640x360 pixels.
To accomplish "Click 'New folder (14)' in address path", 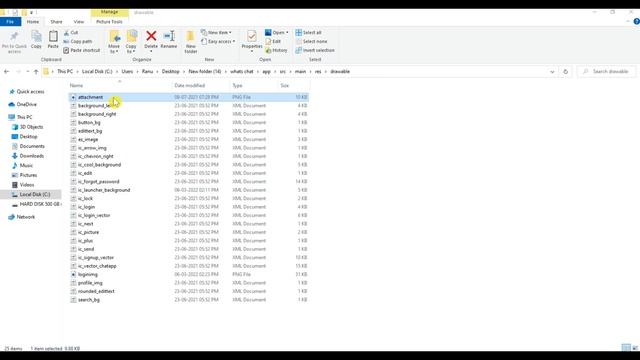I will point(205,71).
